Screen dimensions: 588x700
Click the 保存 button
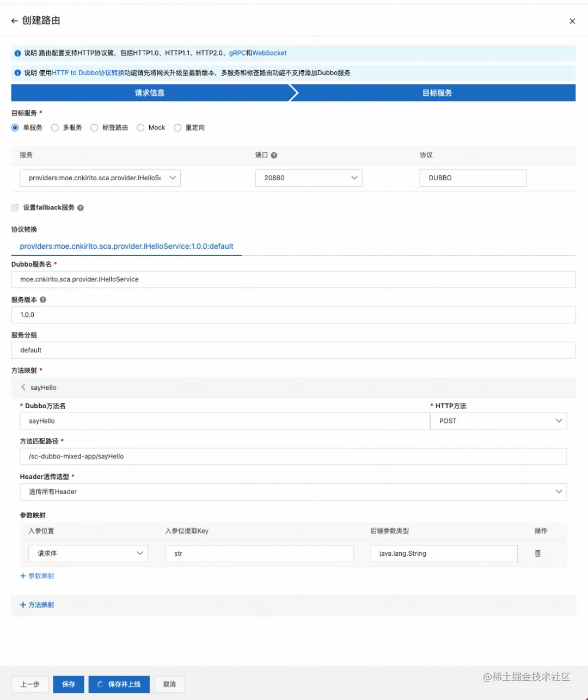tap(69, 684)
